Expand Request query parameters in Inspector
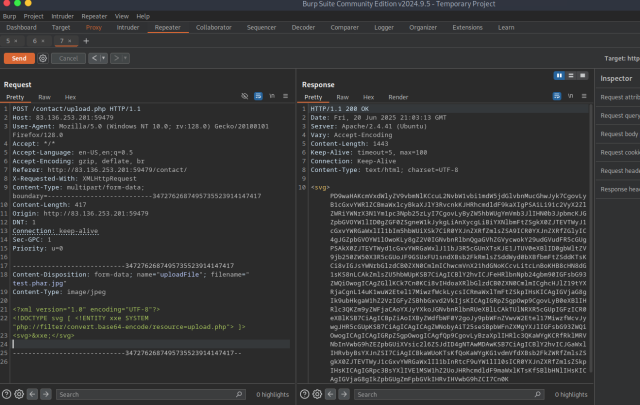 (618, 116)
